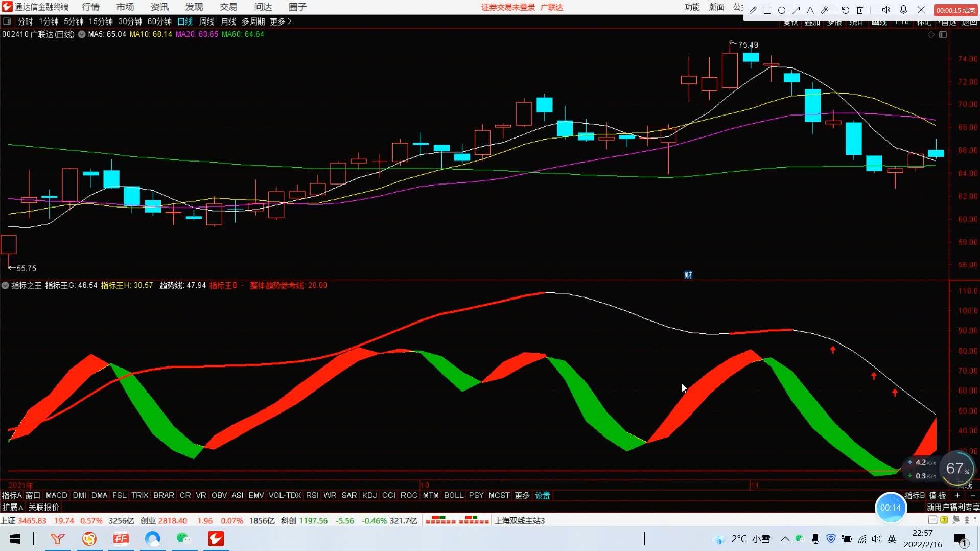Open the 通达信 red taskbar icon

point(216,539)
